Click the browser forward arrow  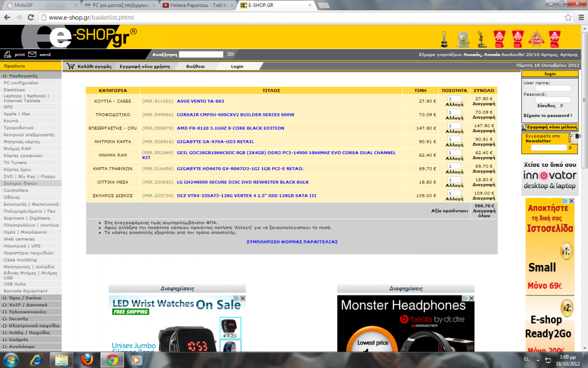19,17
